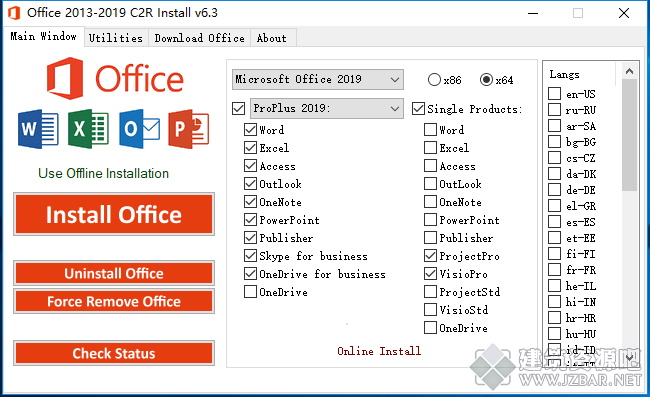Select the Main Window tab
This screenshot has height=397, width=650.
[44, 36]
